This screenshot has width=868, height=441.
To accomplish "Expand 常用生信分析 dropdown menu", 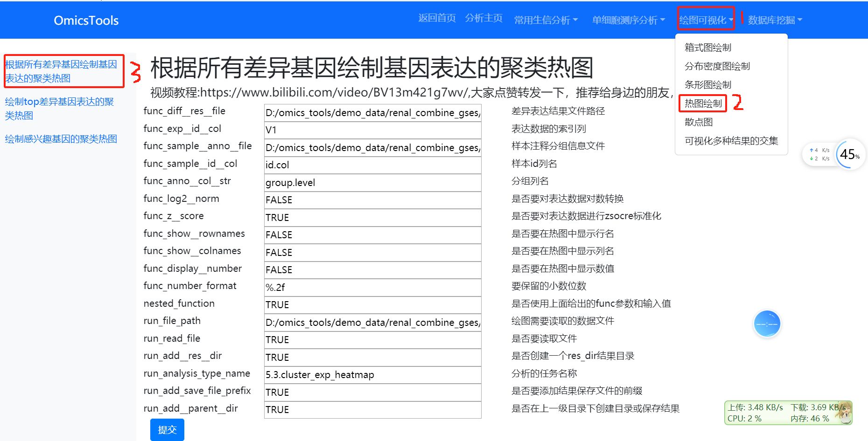I will click(546, 20).
